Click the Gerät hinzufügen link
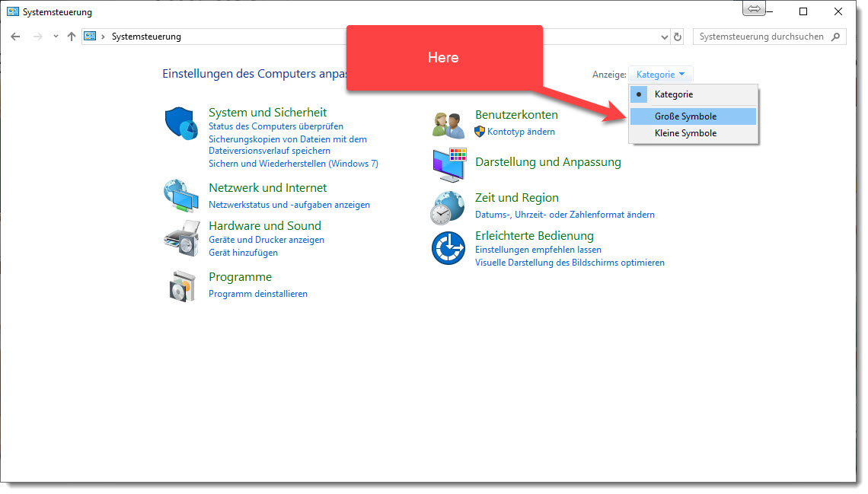 [x=243, y=253]
